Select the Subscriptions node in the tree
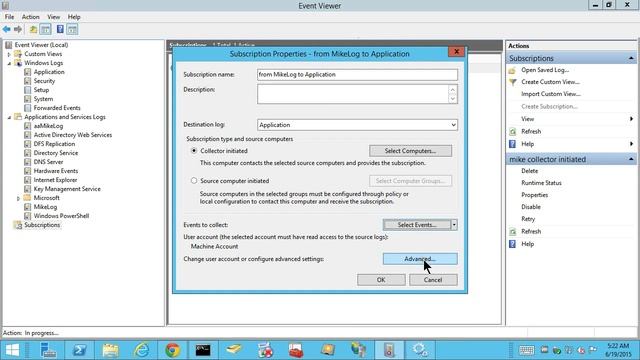Screen dimensions: 640x360 click(42, 225)
